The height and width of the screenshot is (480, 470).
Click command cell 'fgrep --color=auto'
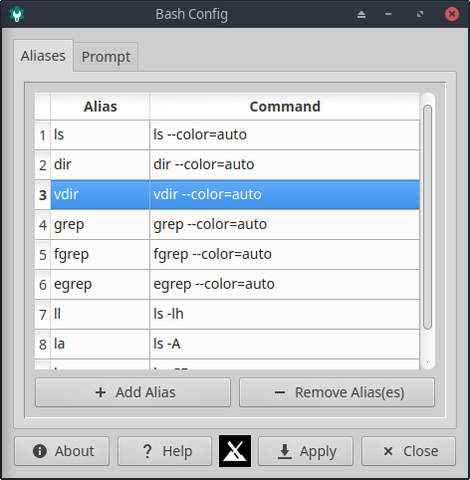pyautogui.click(x=285, y=255)
